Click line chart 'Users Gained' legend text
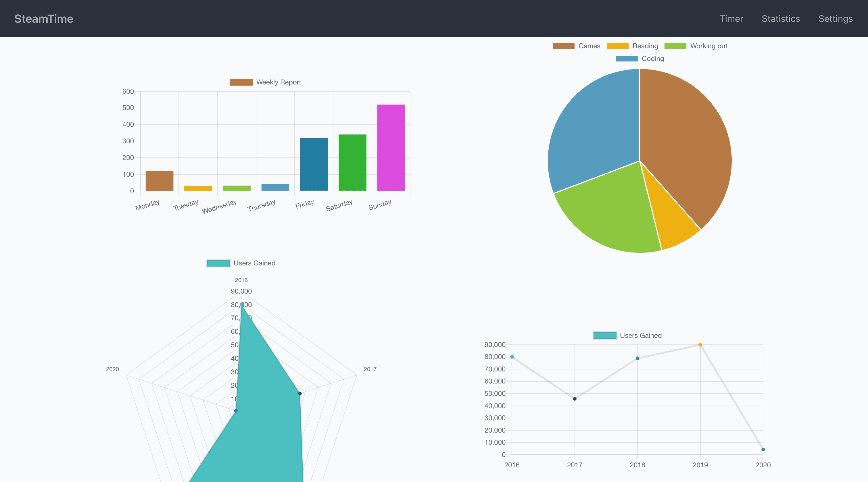Screen dimensions: 868x482 click(x=641, y=336)
